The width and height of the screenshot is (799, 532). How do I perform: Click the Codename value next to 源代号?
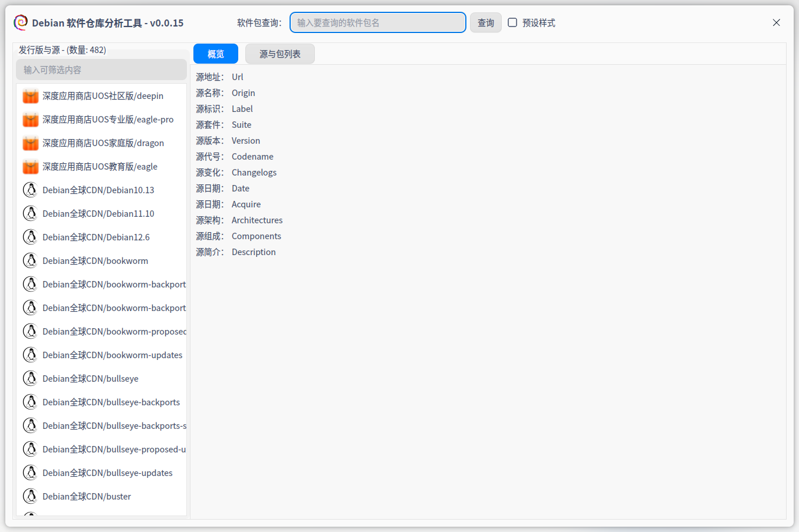pyautogui.click(x=253, y=157)
